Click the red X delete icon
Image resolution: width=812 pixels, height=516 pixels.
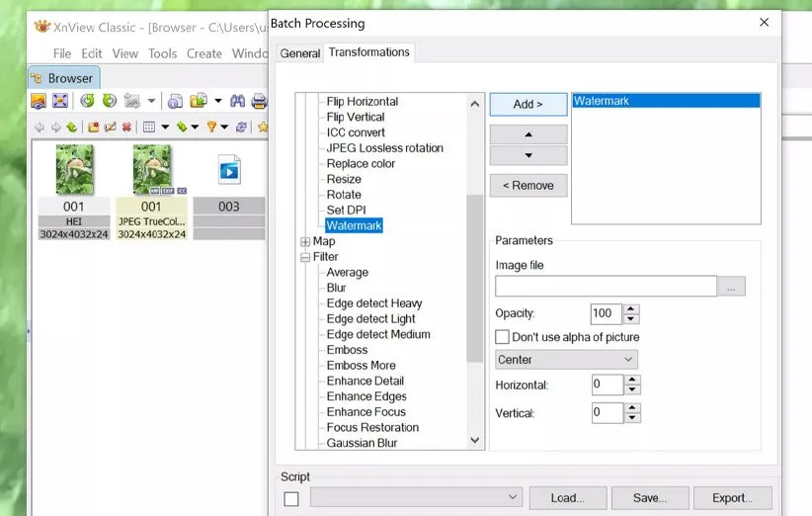[125, 127]
